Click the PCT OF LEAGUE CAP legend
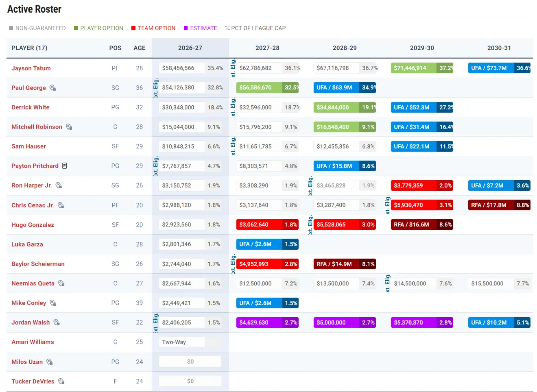The image size is (537, 392). click(x=255, y=28)
